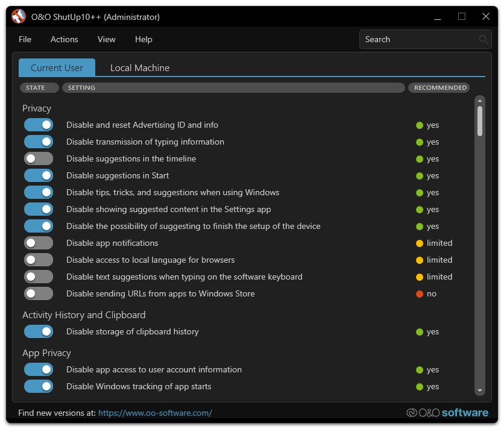The image size is (504, 429).
Task: Toggle the finish setup of the device switch
Action: point(39,226)
